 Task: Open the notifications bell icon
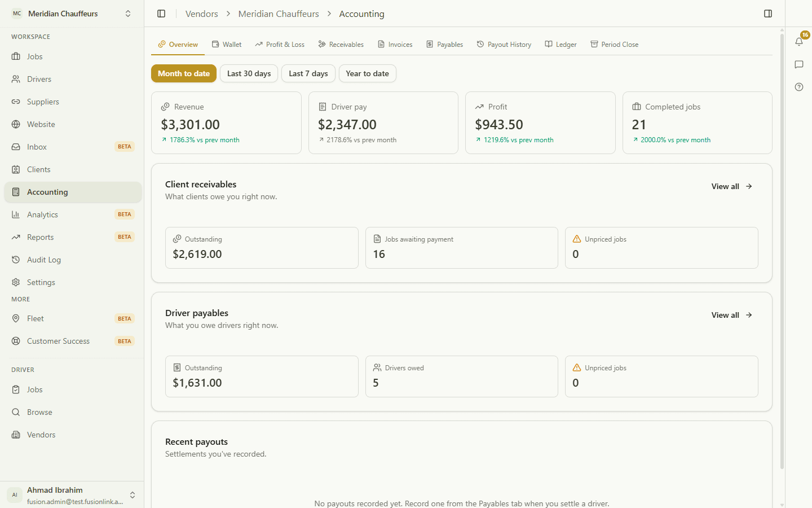point(799,41)
